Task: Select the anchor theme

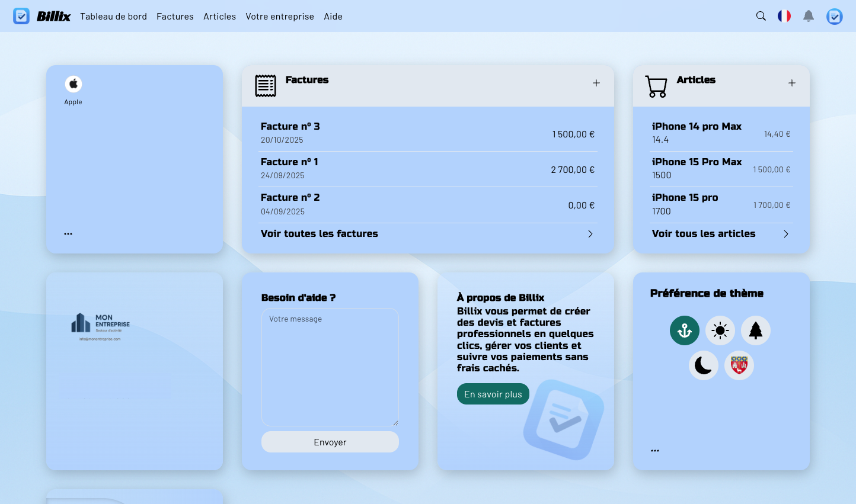Action: point(685,330)
